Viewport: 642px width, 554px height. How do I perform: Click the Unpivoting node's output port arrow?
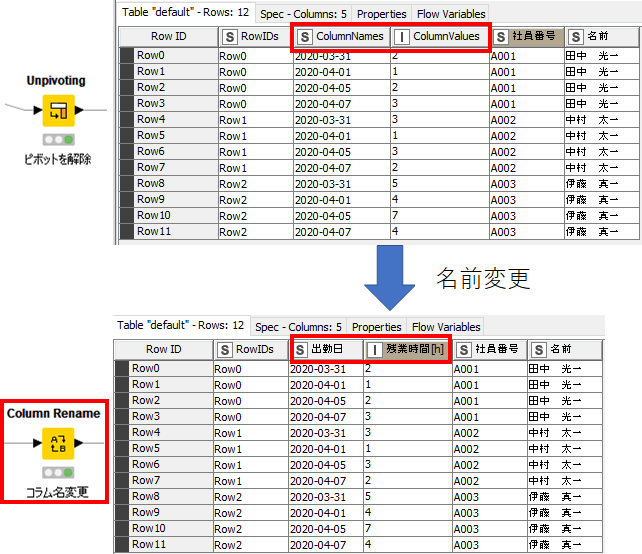(79, 110)
